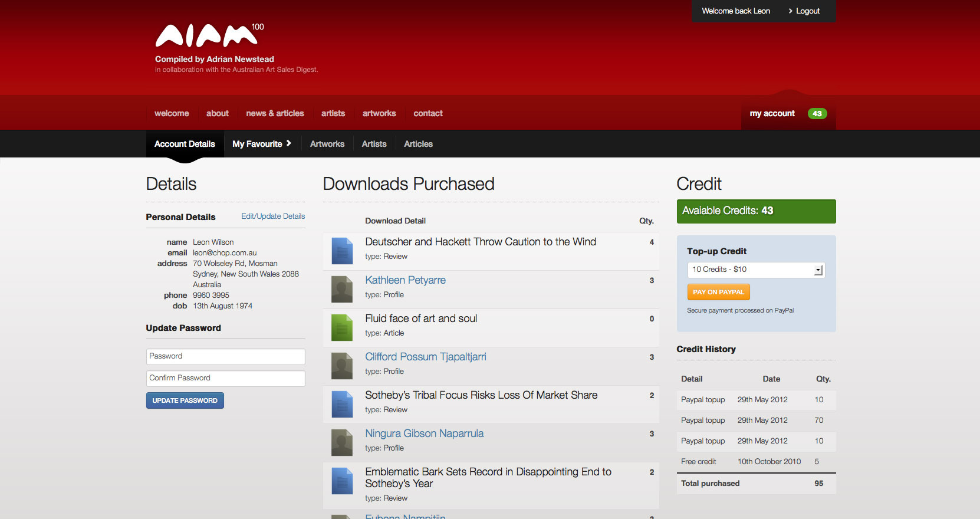Select the Account Details tab
Image resolution: width=980 pixels, height=519 pixels.
(x=185, y=144)
